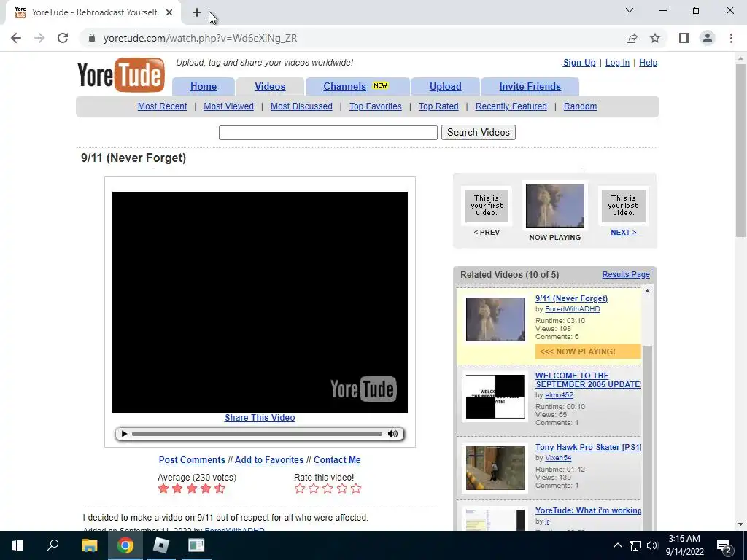The image size is (747, 560).
Task: Rate this video five stars
Action: [x=356, y=489]
